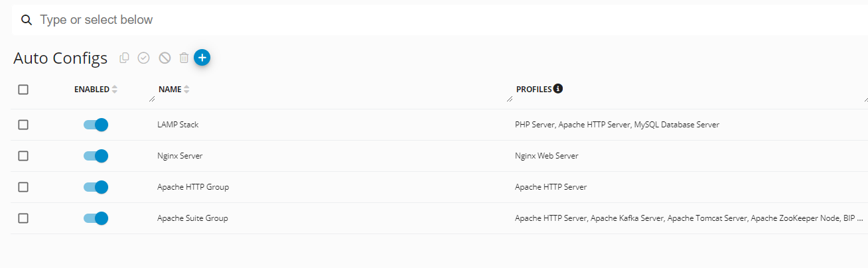Switch off the Nginx Server toggle
Screen dimensions: 868x268
pyautogui.click(x=96, y=156)
